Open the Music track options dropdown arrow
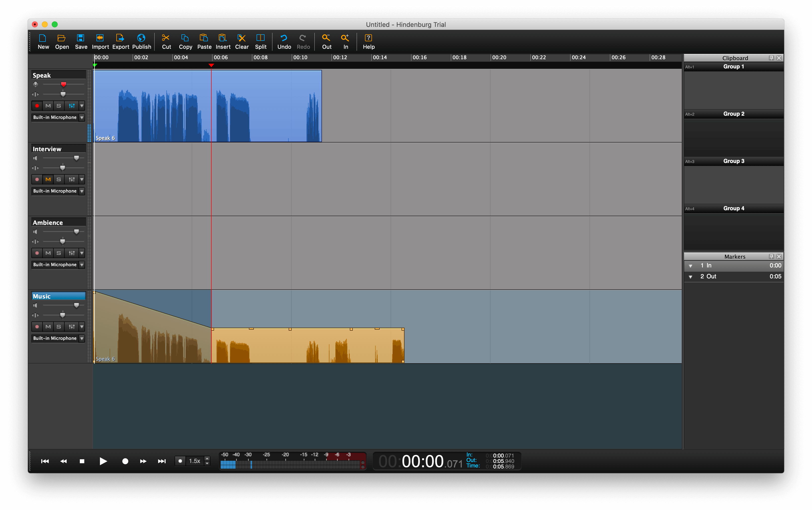The width and height of the screenshot is (812, 510). pos(82,326)
